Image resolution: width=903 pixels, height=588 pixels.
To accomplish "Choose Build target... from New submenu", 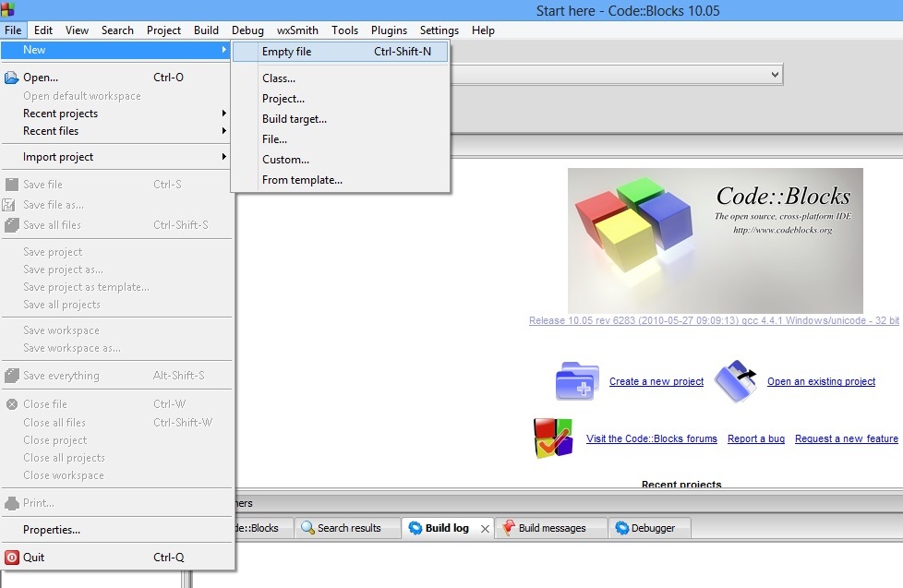I will coord(341,119).
